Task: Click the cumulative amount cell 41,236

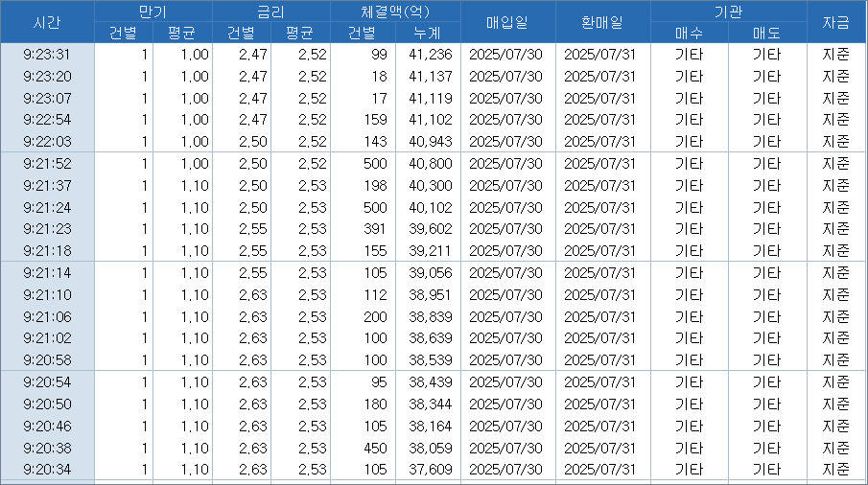Action: (429, 55)
